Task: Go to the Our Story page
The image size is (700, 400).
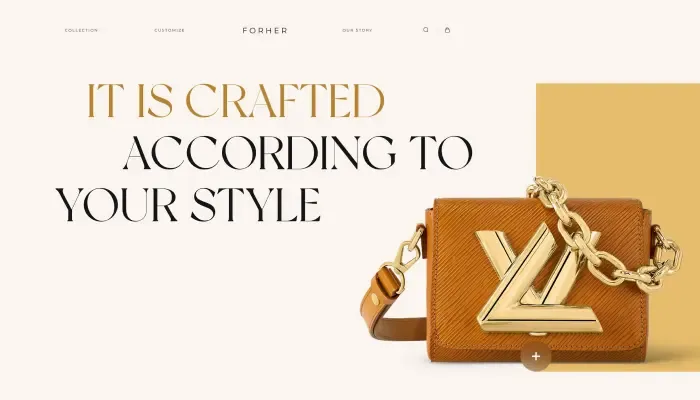Action: pos(357,30)
